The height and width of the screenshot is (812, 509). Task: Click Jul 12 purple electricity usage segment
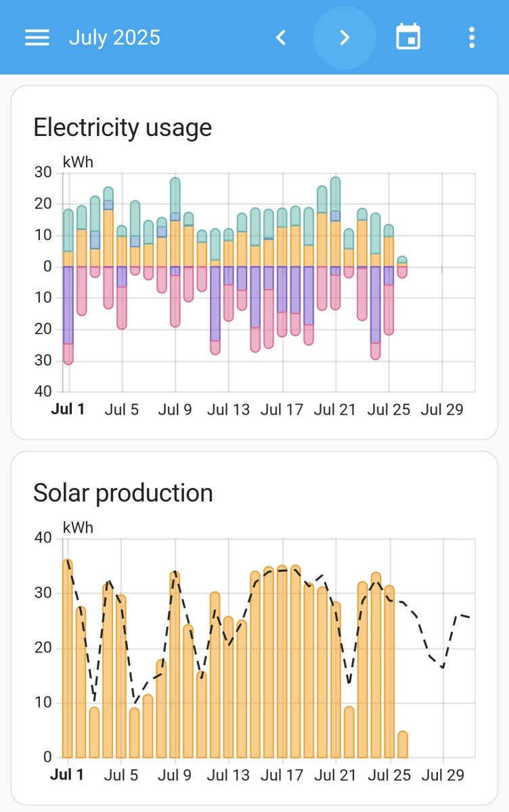pos(215,303)
